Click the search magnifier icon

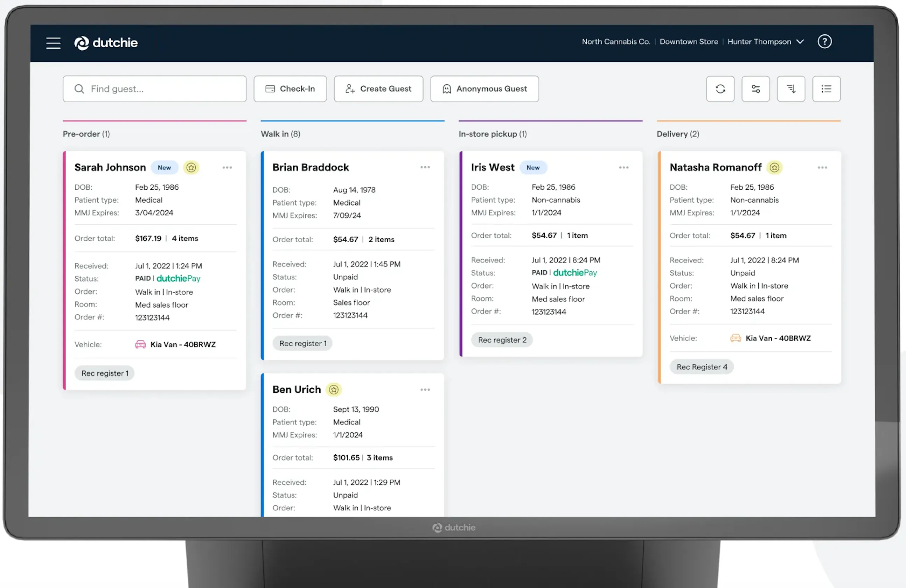[x=79, y=89]
